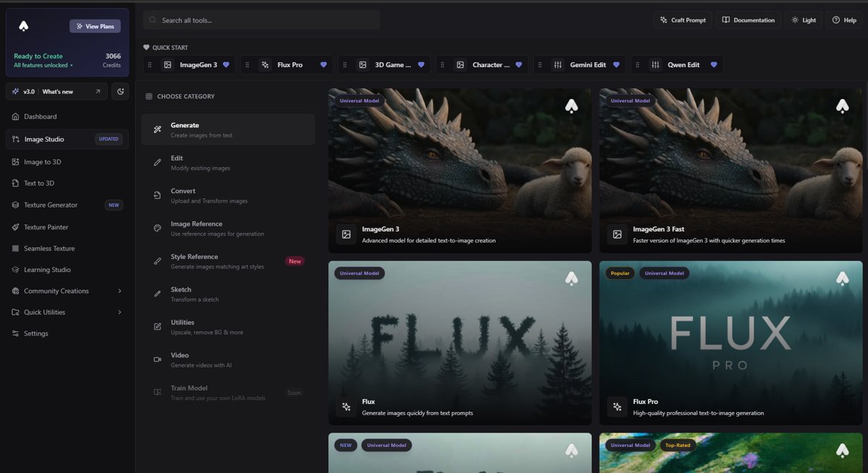Toggle the heart on Gemini Edit shortcut
This screenshot has width=868, height=473.
[616, 65]
